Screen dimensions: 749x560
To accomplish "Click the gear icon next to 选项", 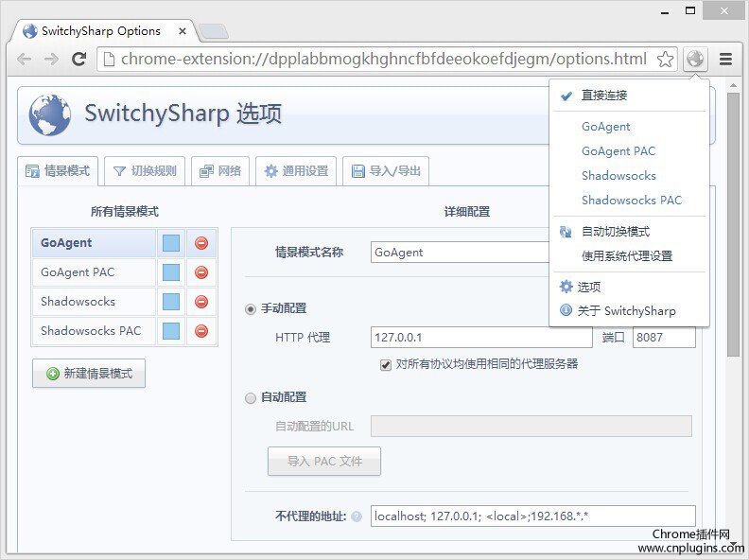I will (x=566, y=287).
